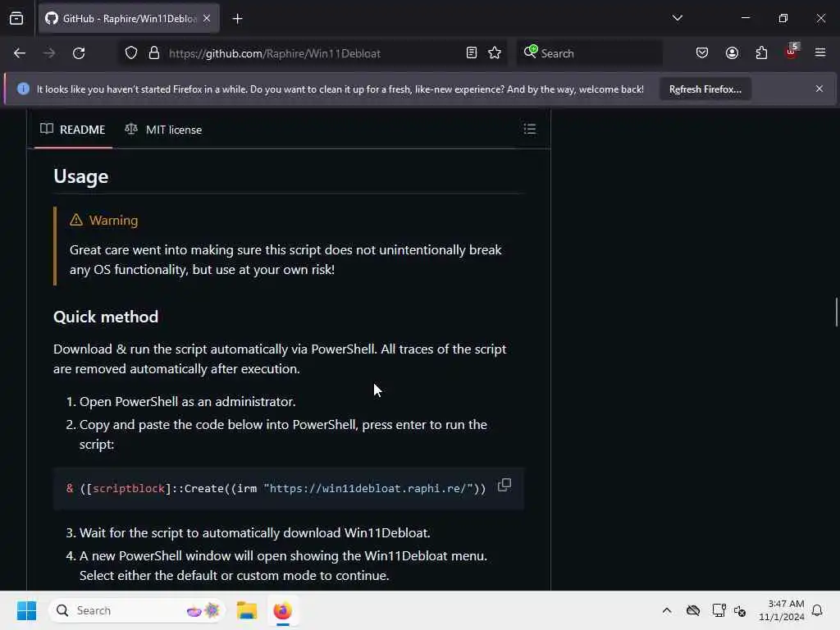Show hidden system tray icons
840x630 pixels.
click(667, 610)
